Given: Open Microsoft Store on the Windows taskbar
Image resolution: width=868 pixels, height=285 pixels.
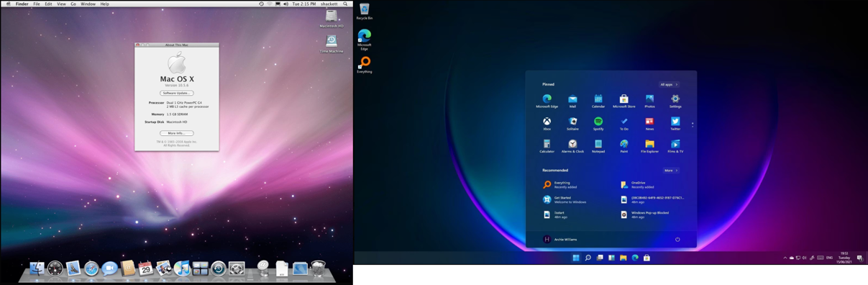Looking at the screenshot, I should pos(647,258).
